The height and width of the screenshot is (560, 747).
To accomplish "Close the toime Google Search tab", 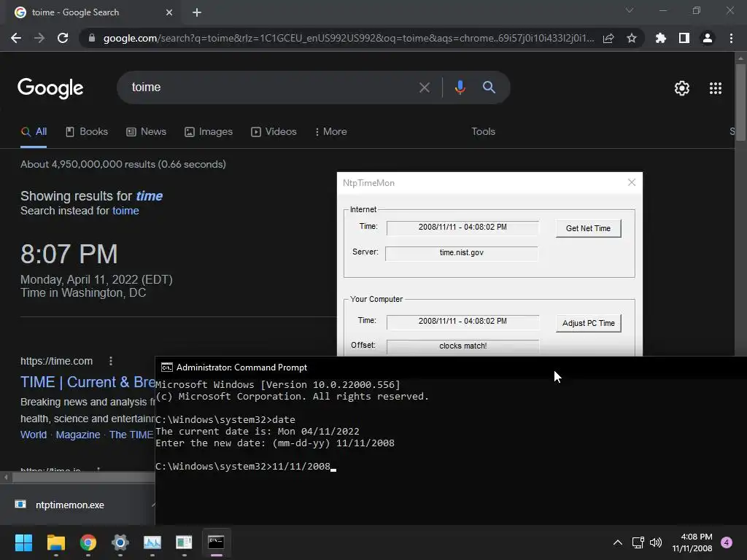I will click(169, 12).
